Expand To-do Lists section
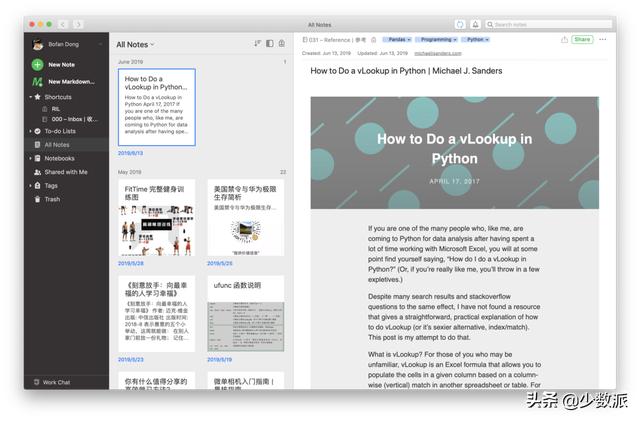 pyautogui.click(x=31, y=131)
